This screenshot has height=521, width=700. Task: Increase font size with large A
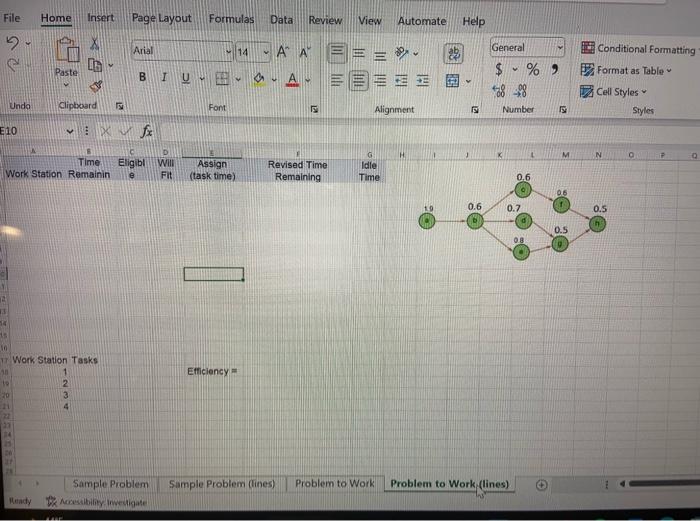(283, 52)
